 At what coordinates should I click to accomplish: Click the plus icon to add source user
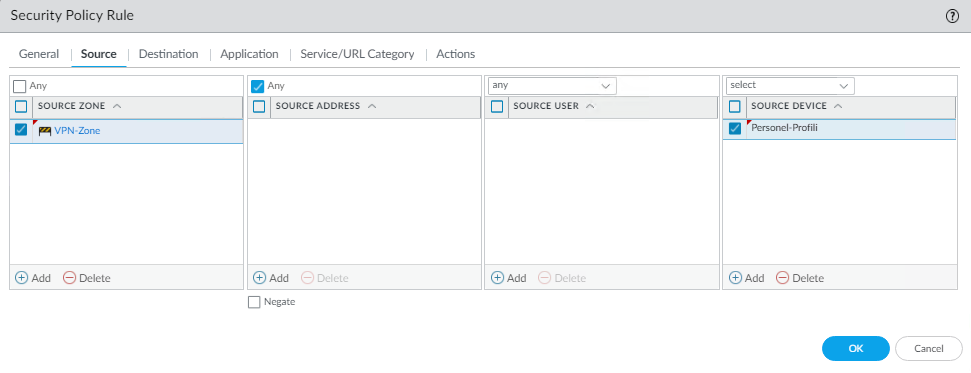click(x=497, y=278)
